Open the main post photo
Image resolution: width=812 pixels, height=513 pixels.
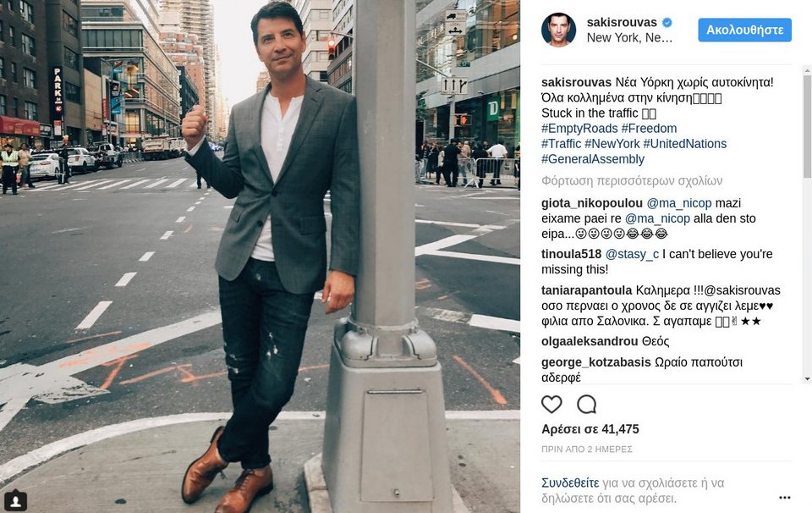pos(260,256)
